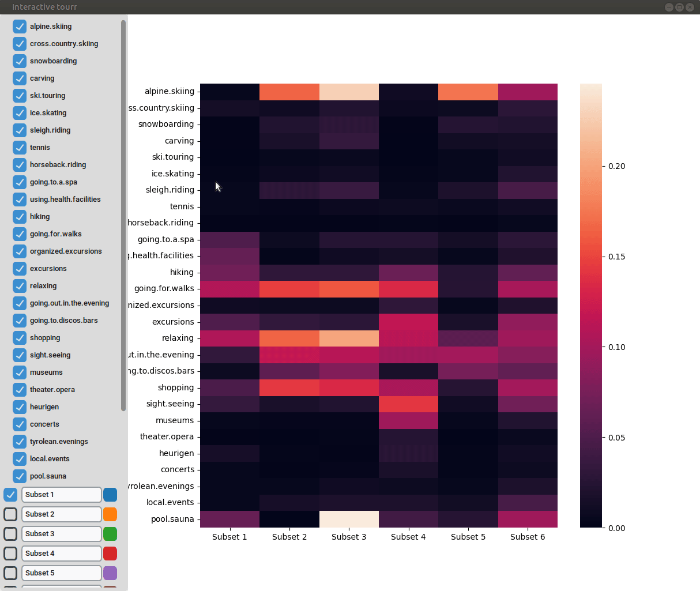700x591 pixels.
Task: Uncheck the excursions checkbox in the variable list
Action: [20, 269]
